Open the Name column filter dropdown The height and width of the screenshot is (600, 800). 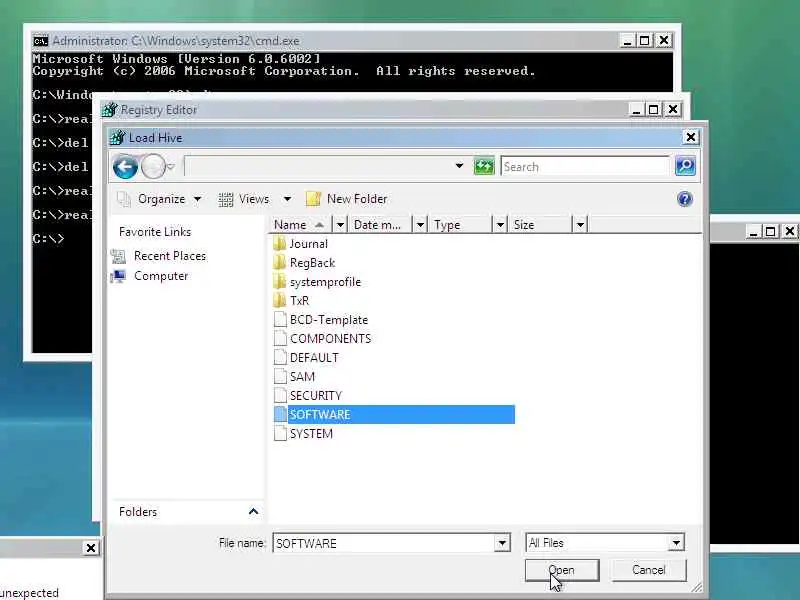(340, 224)
